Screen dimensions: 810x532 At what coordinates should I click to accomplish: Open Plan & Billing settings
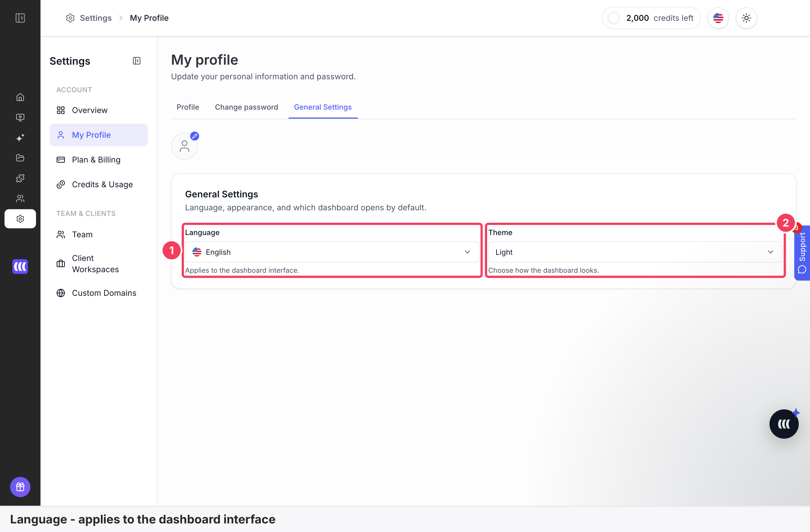click(x=99, y=159)
